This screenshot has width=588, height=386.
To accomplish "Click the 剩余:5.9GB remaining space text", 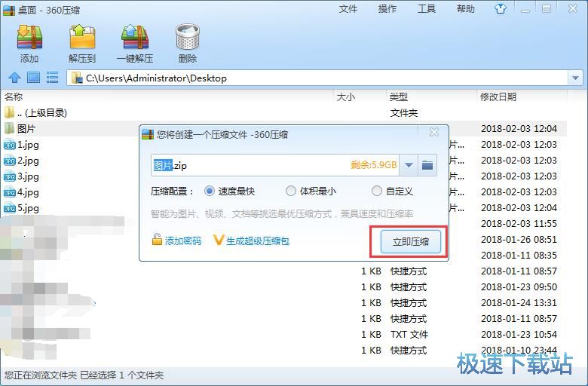I will 373,164.
